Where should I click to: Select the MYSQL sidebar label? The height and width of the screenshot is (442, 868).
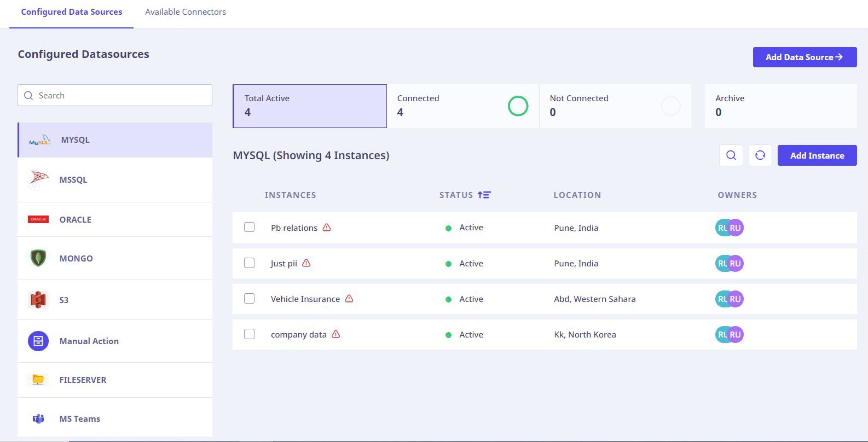point(76,139)
